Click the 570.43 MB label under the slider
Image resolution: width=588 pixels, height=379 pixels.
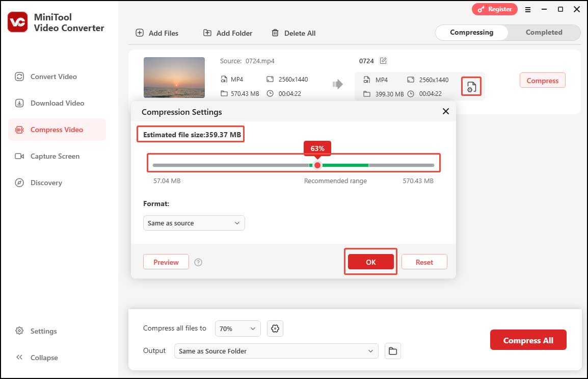tap(418, 181)
